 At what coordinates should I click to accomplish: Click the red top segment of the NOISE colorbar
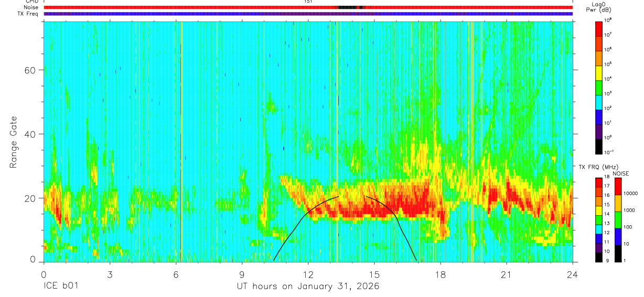[618, 186]
